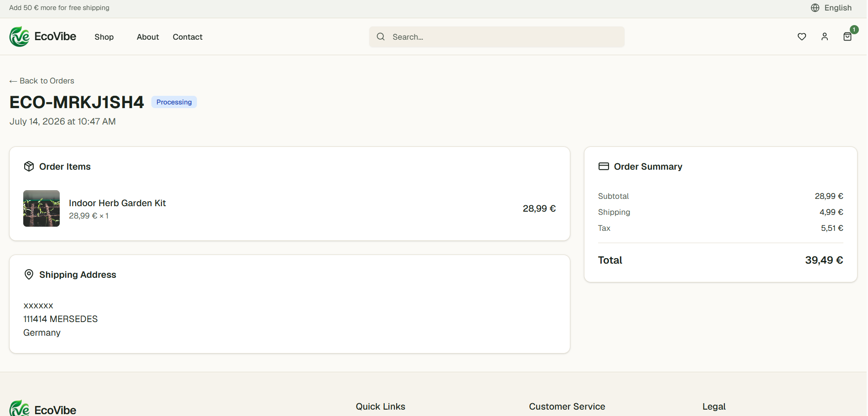Click the EcoVibe footer logo
868x416 pixels.
click(43, 409)
